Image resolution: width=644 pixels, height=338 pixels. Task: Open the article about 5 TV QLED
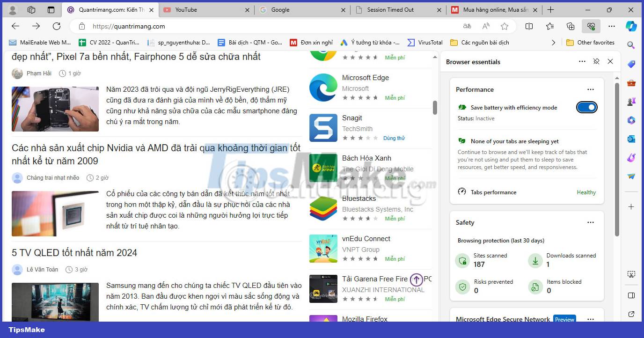(74, 252)
